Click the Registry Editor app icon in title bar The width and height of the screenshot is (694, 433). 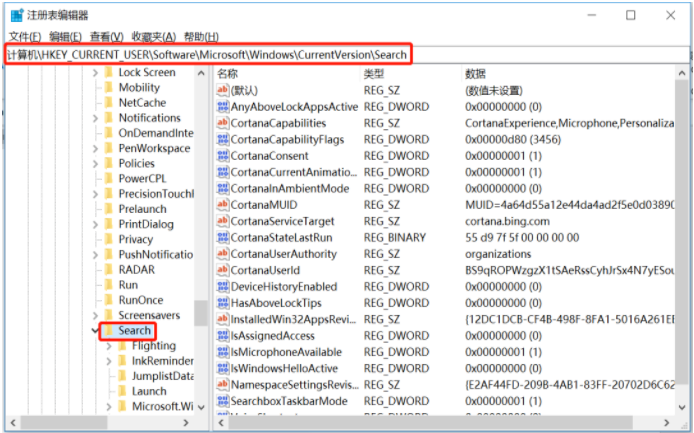click(14, 15)
